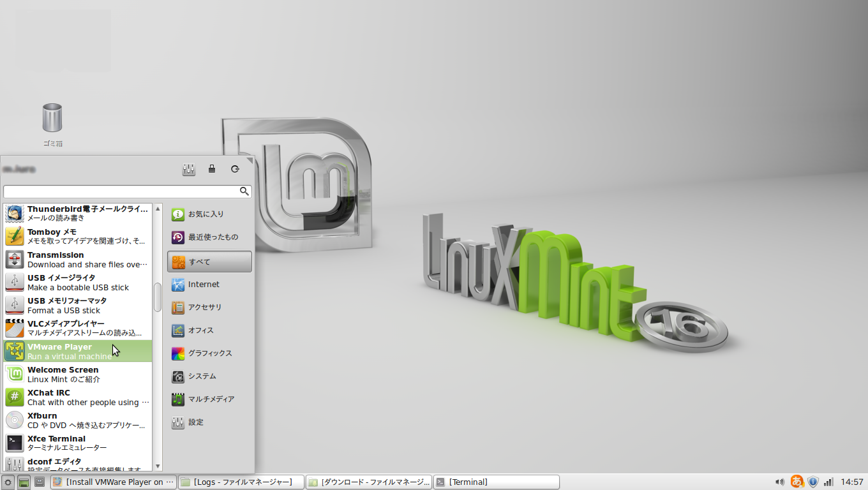
Task: Show the グラフィックス category
Action: pyautogui.click(x=209, y=353)
